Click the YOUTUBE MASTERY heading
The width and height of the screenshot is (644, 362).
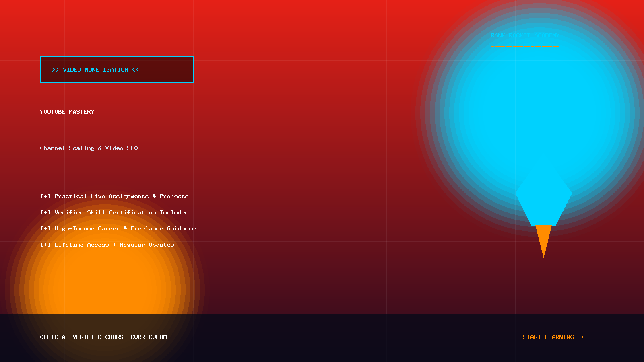coord(67,112)
